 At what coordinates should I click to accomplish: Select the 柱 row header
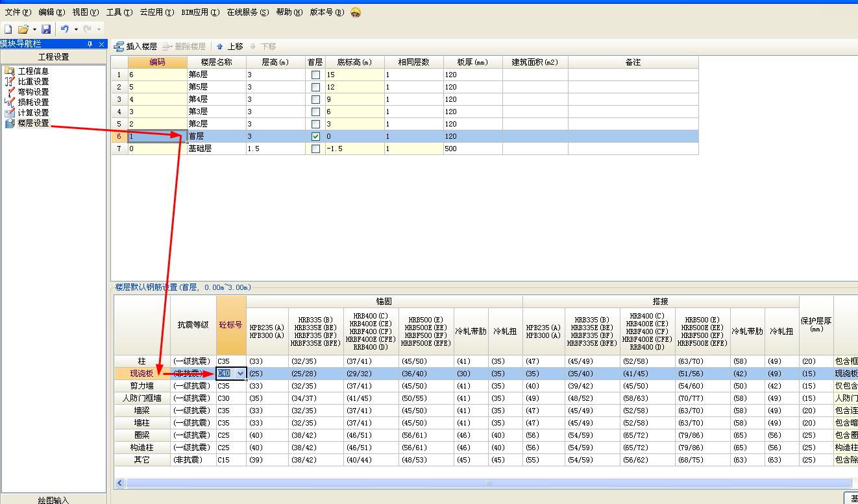click(x=142, y=361)
